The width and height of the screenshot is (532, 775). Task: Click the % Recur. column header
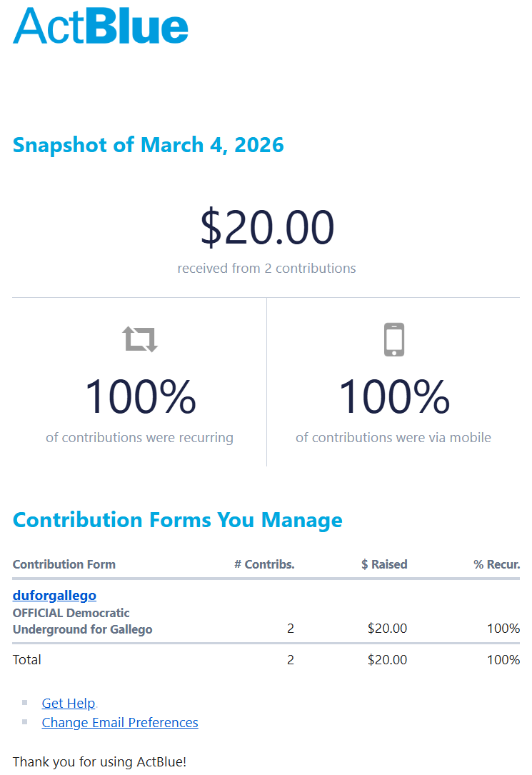coord(496,564)
